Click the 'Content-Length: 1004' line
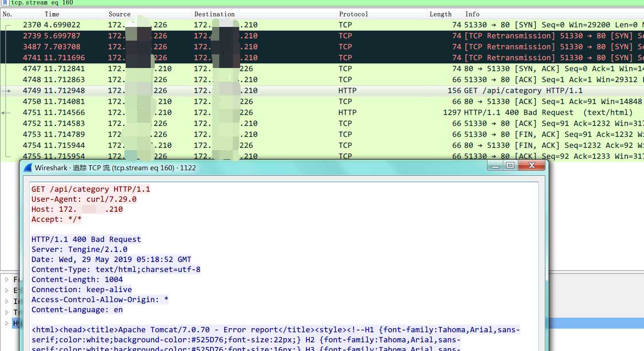This screenshot has width=644, height=351. 77,279
